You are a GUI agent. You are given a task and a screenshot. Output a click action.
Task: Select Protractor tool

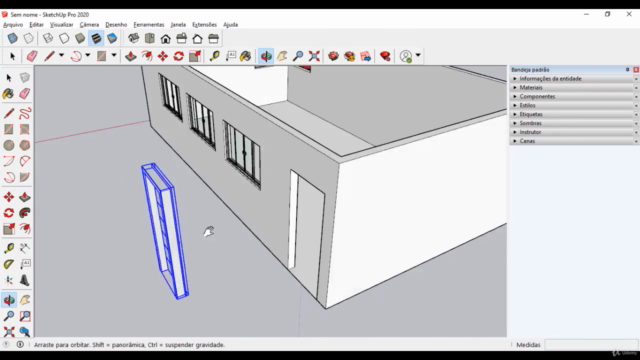9,264
